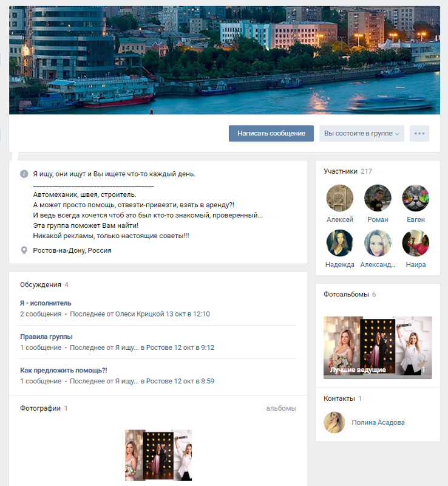Screen dimensions: 448x486
Task: Click the name link 'Роман'
Action: (x=378, y=219)
